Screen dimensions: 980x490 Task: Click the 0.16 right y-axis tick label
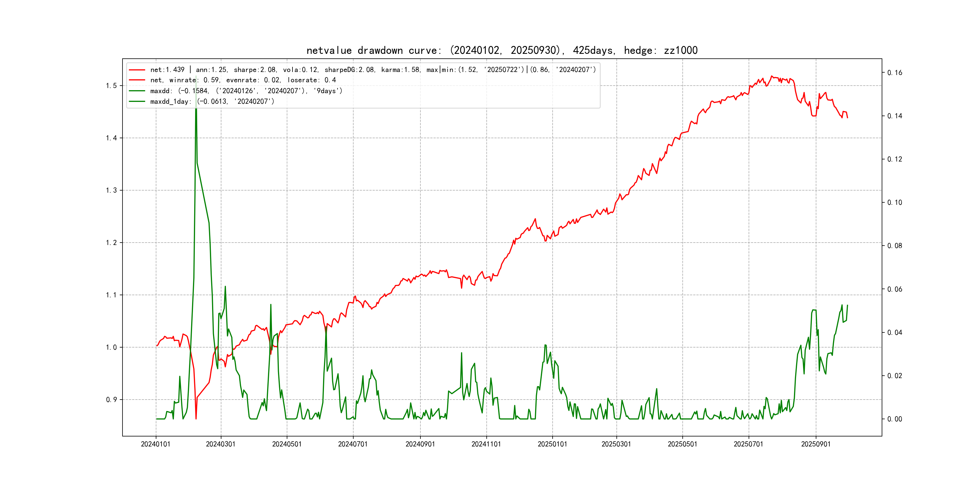coord(894,73)
